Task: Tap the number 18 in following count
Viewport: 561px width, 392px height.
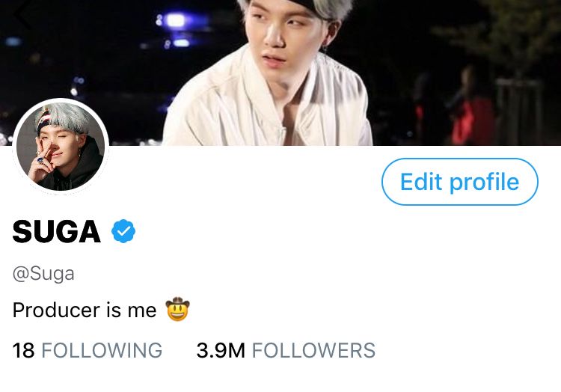Action: [24, 350]
